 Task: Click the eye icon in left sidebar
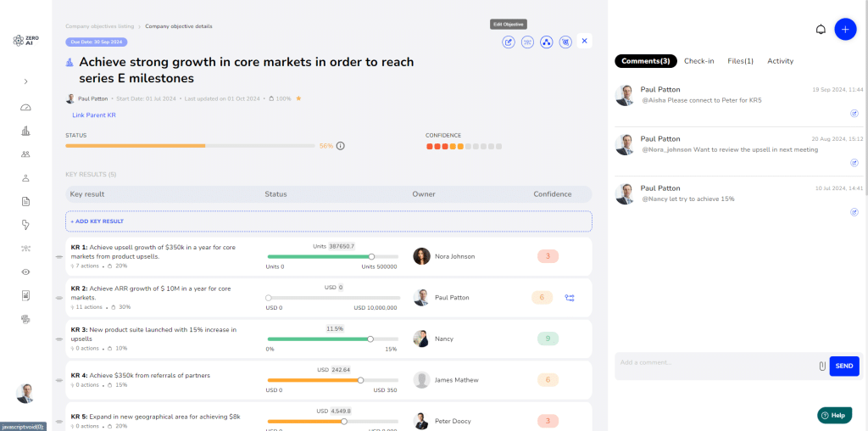pos(25,271)
